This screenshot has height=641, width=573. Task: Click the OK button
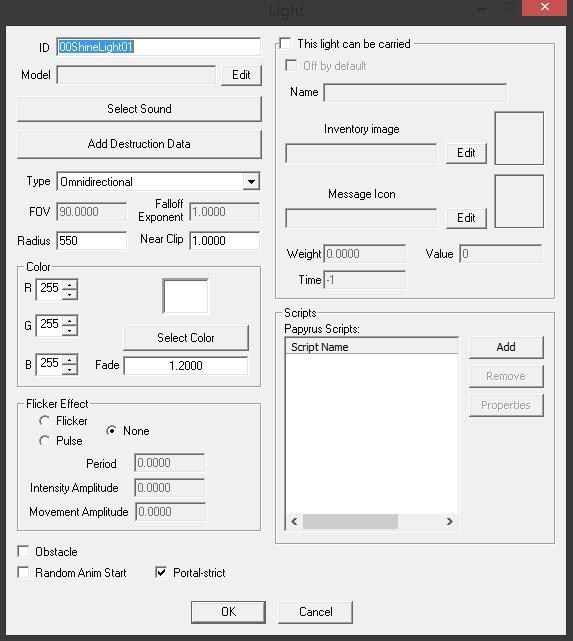point(228,612)
